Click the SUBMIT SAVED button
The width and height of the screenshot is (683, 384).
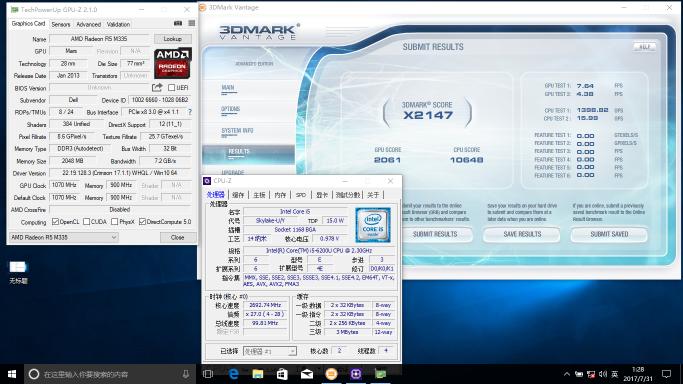pos(609,234)
